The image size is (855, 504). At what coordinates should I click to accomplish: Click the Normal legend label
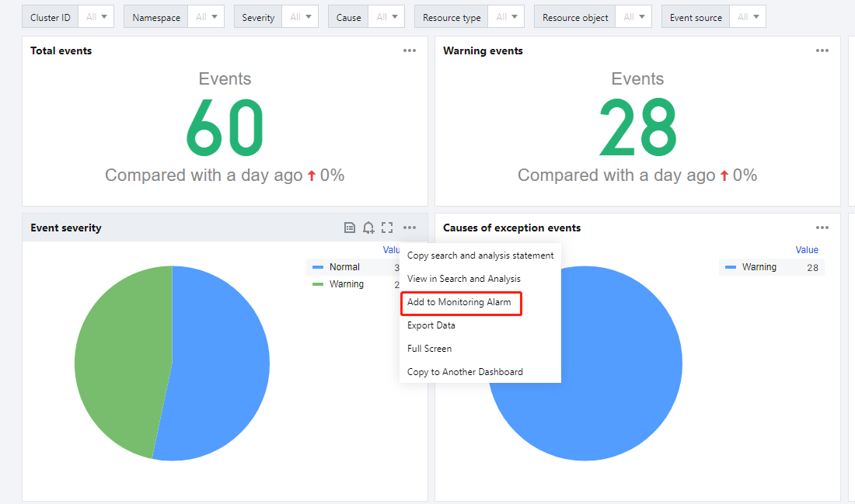click(344, 267)
